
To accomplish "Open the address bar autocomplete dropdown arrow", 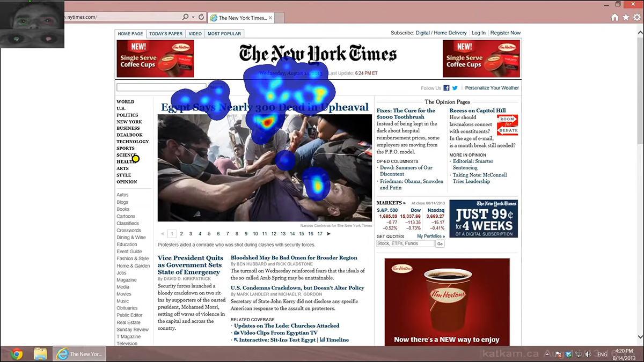I will [193, 17].
